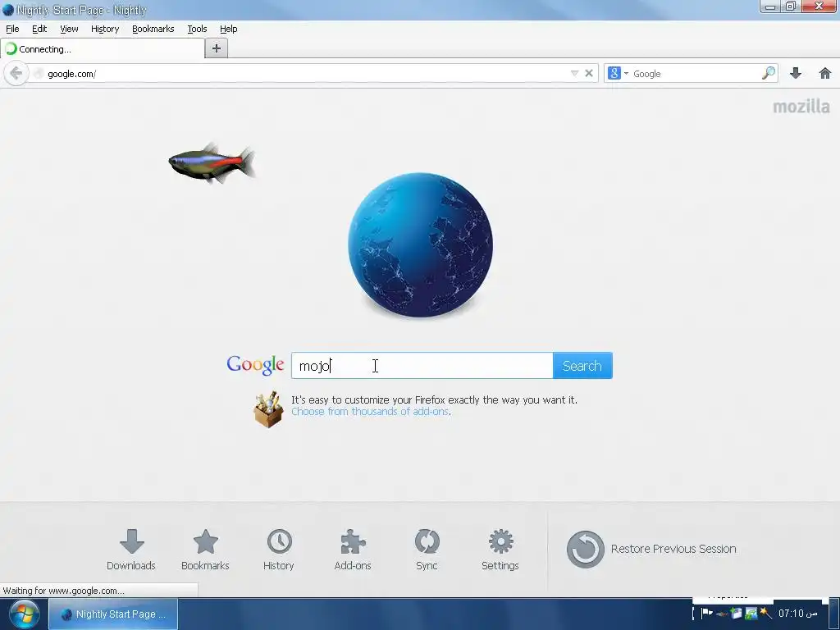Click the add-ons box icon in snippet
The width and height of the screenshot is (840, 630).
coord(268,410)
